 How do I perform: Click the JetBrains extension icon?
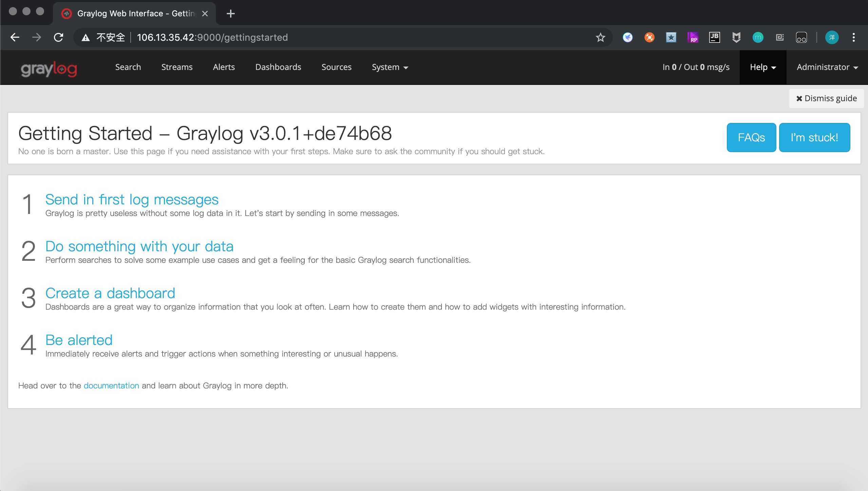714,37
